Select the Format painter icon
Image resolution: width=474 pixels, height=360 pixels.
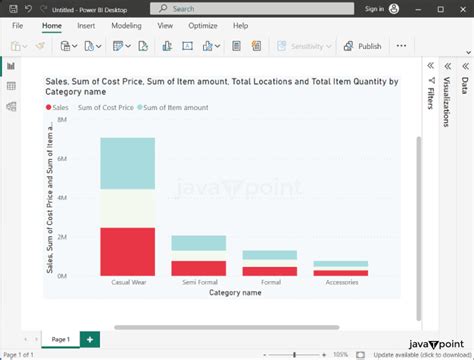pyautogui.click(x=40, y=46)
